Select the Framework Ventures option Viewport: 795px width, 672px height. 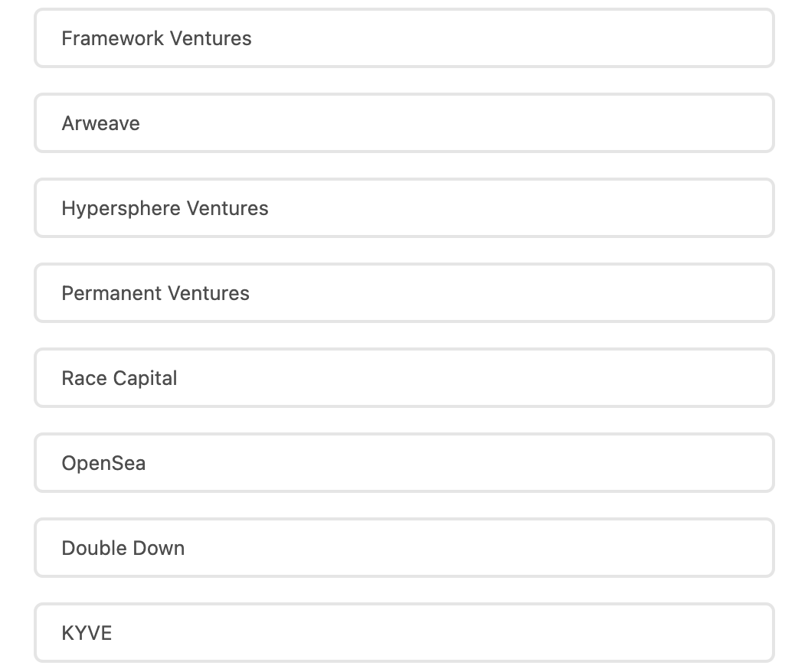404,38
